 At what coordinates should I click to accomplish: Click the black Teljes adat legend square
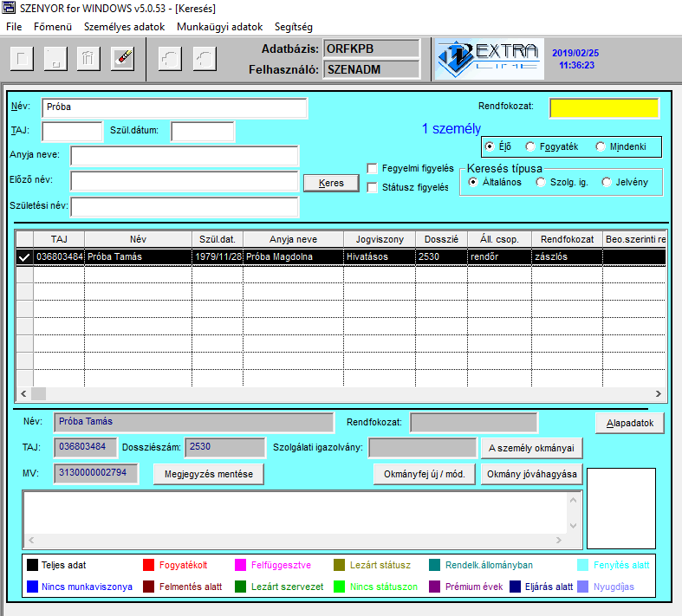click(32, 565)
